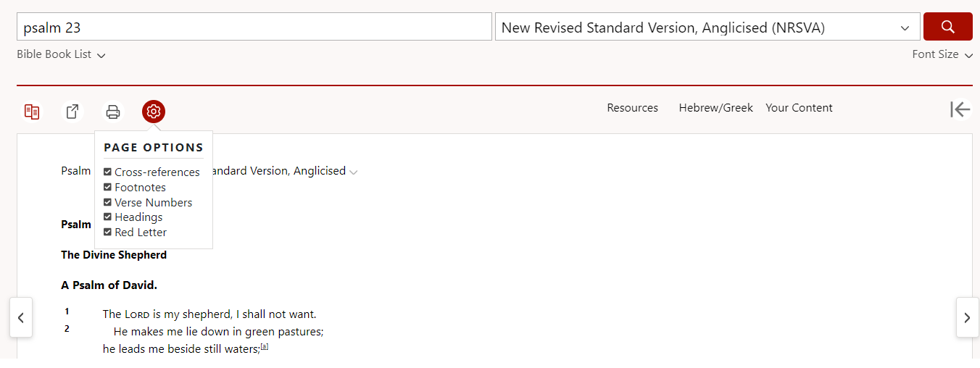This screenshot has height=368, width=980.
Task: Toggle Verse Numbers checkbox off
Action: click(x=107, y=202)
